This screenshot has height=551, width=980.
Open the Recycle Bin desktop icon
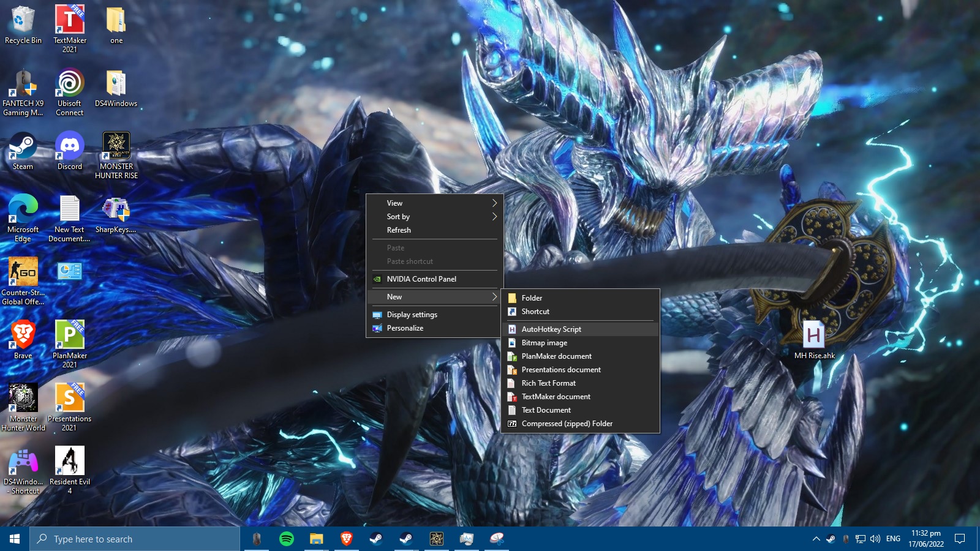tap(23, 26)
